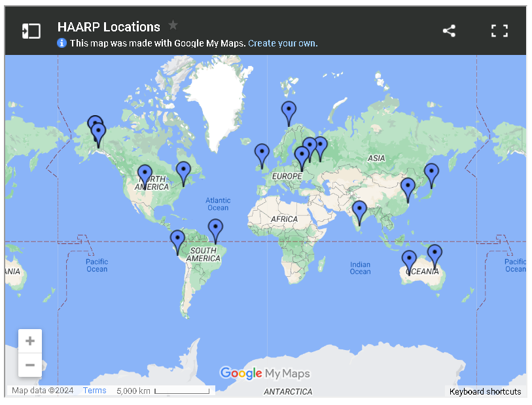Screen dimensions: 532x405
Task: Star the HAARP Locations map
Action: 173,26
